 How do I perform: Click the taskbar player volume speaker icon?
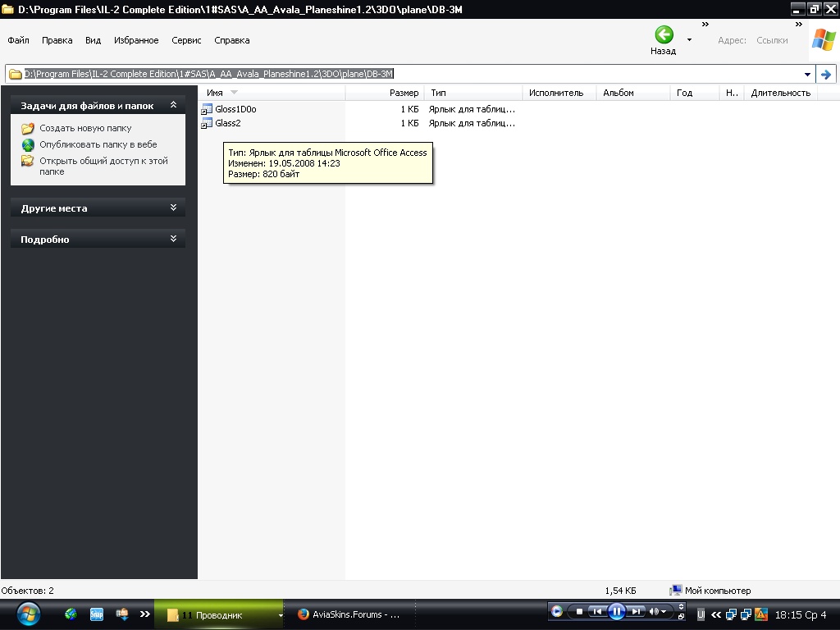[x=654, y=611]
